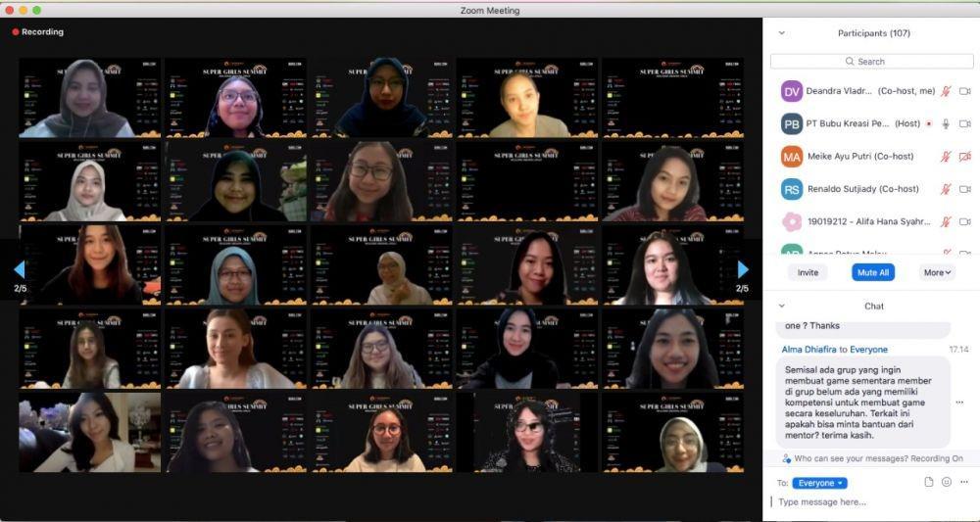Click the DV avatar for Deandra Vladr
Viewport: 980px width, 522px height.
tap(792, 91)
